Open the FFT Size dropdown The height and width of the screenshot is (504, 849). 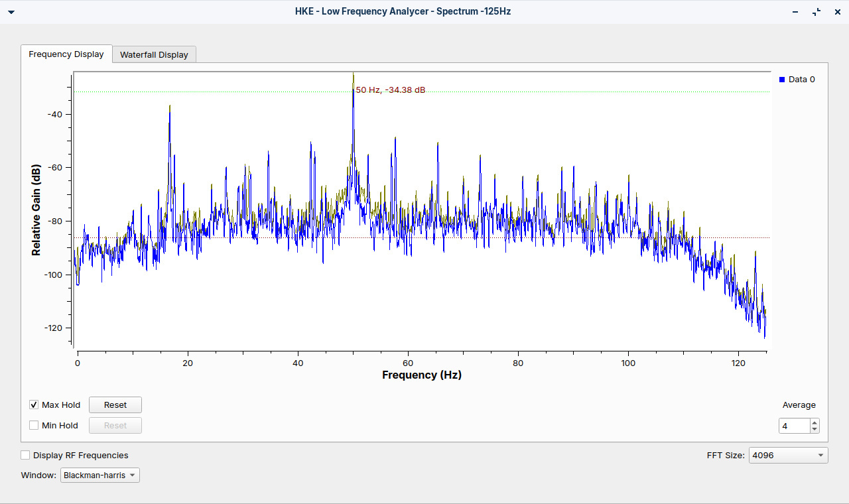click(788, 456)
